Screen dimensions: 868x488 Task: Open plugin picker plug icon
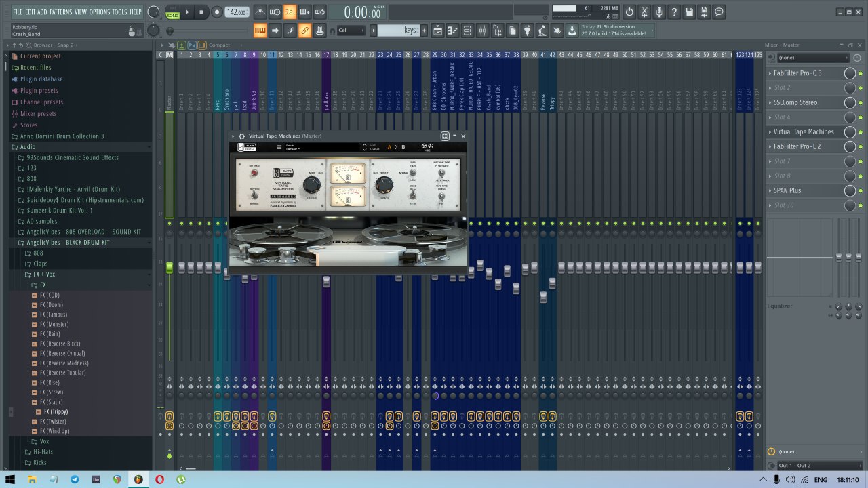coord(527,30)
